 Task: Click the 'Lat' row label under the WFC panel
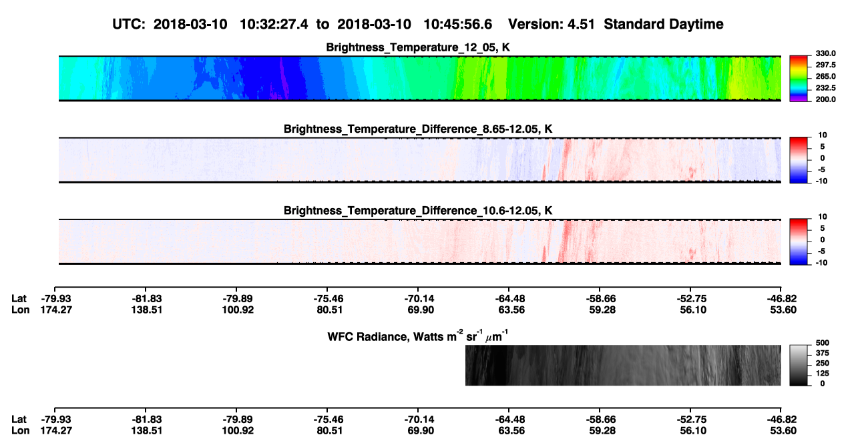pyautogui.click(x=19, y=420)
